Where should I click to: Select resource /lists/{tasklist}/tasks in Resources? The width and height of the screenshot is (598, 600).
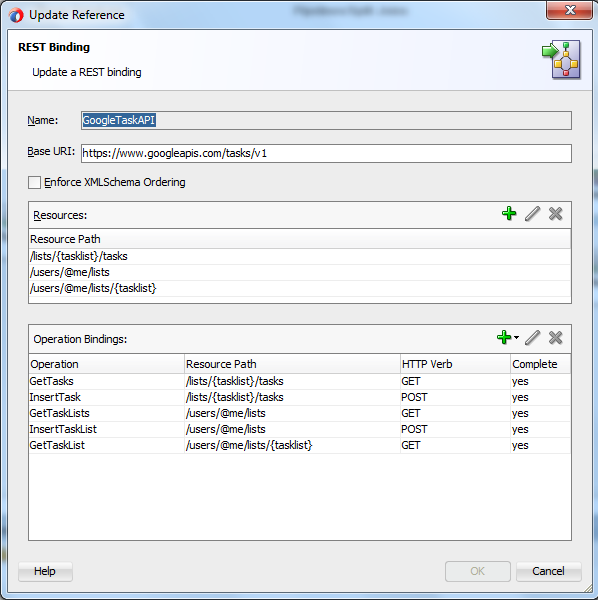pyautogui.click(x=300, y=256)
